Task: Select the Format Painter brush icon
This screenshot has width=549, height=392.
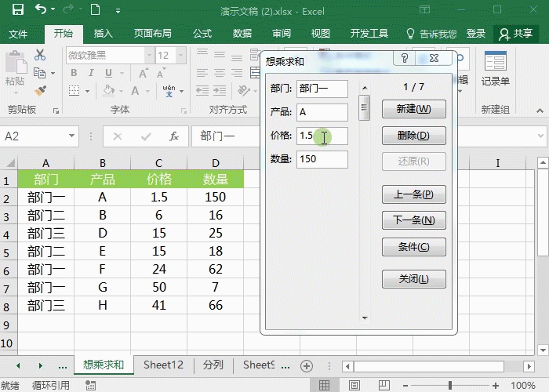Action: (41, 91)
